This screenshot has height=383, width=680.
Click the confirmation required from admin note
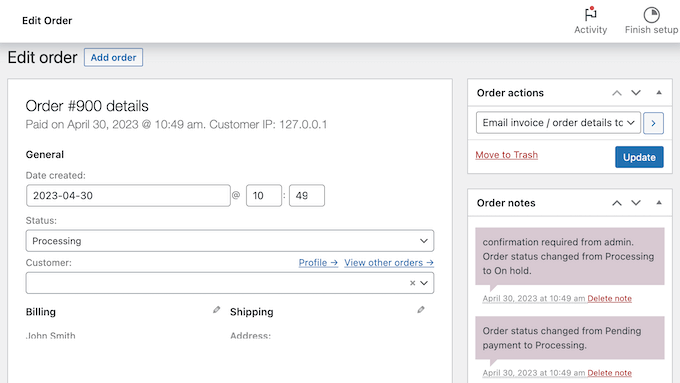569,256
